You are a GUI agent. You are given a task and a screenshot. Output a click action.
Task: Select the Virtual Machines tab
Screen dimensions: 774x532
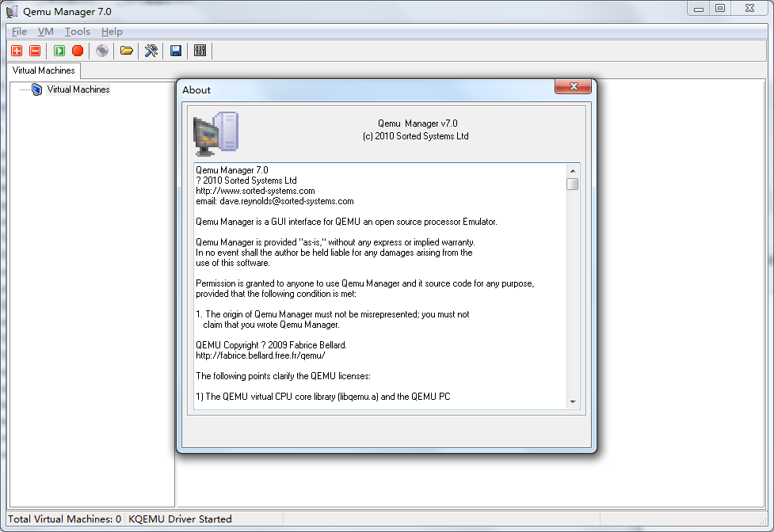point(44,70)
